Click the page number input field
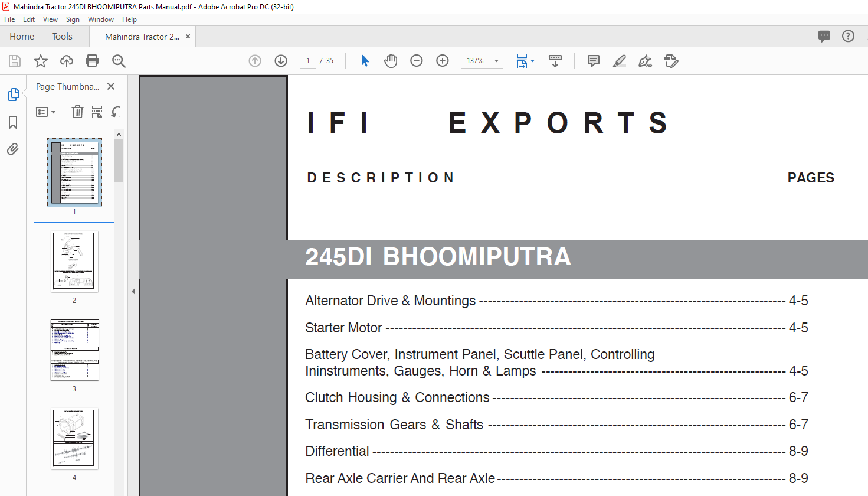The height and width of the screenshot is (496, 868). [x=308, y=61]
